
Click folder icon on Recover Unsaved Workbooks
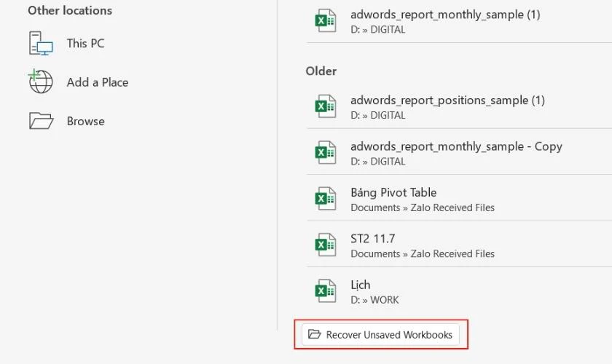point(314,334)
